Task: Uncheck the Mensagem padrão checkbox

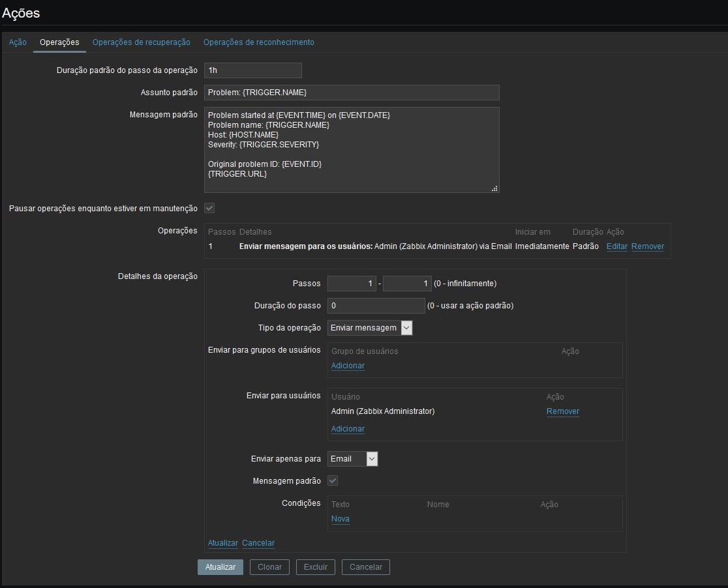Action: (x=333, y=481)
